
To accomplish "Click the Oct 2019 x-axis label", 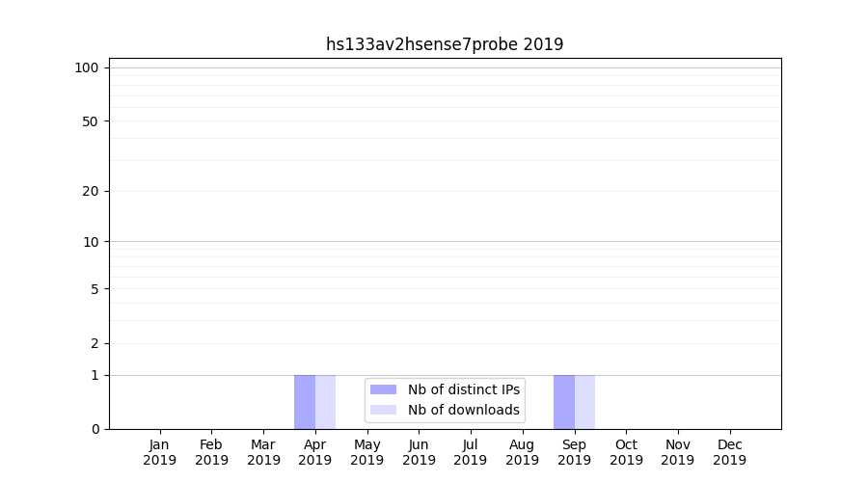I will 626,452.
